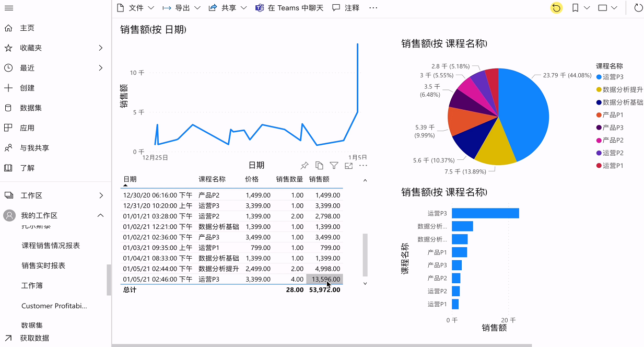This screenshot has width=644, height=347.
Task: Click the table scroll-down arrow
Action: (x=365, y=283)
